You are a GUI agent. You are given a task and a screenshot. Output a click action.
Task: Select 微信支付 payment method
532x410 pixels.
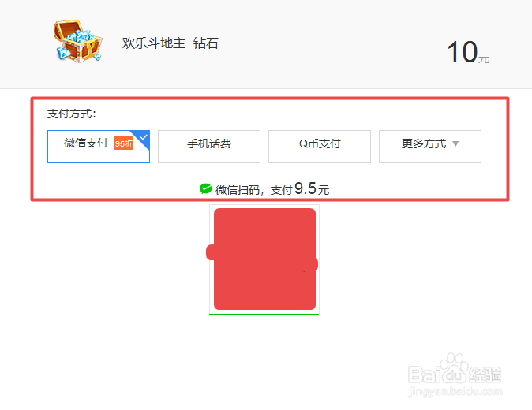99,147
